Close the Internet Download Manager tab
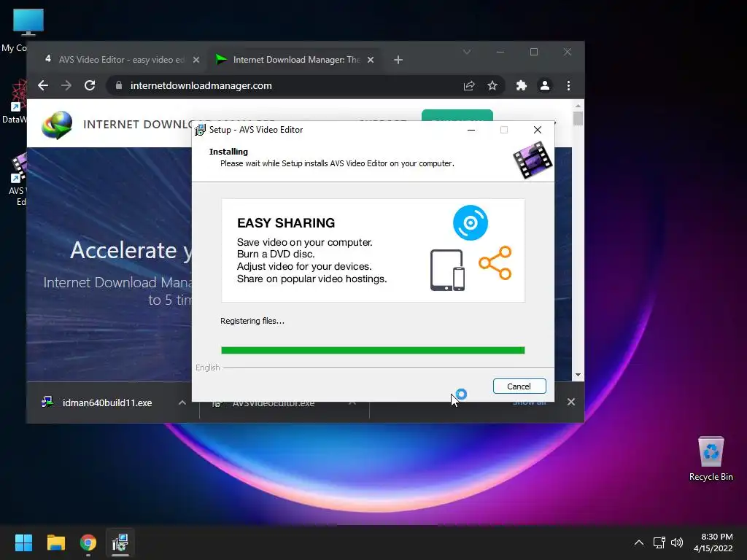The image size is (747, 560). 371,60
